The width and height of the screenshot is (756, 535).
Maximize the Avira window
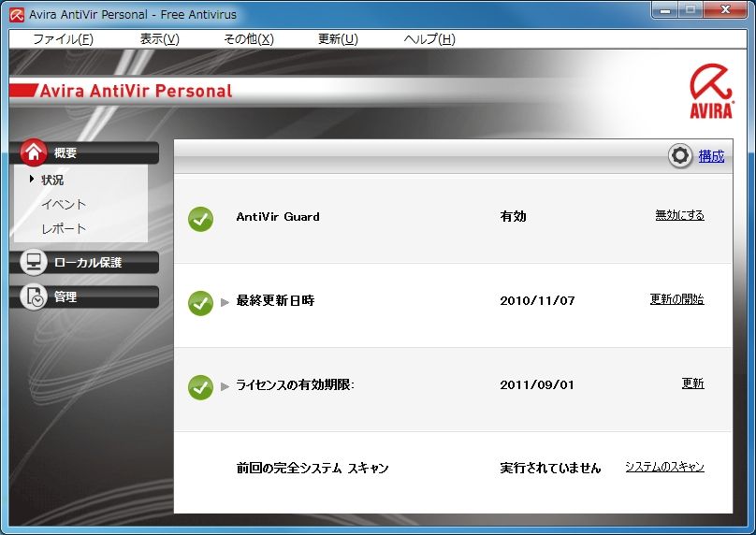691,9
